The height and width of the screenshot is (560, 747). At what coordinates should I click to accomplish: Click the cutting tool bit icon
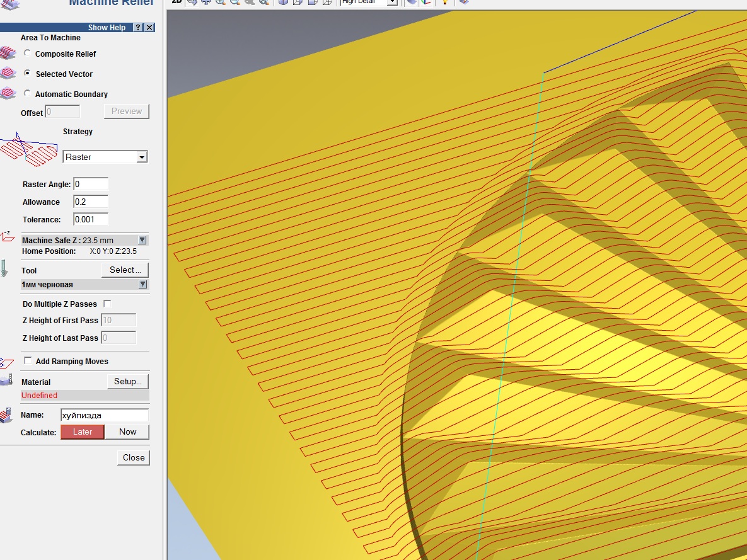(x=4, y=268)
